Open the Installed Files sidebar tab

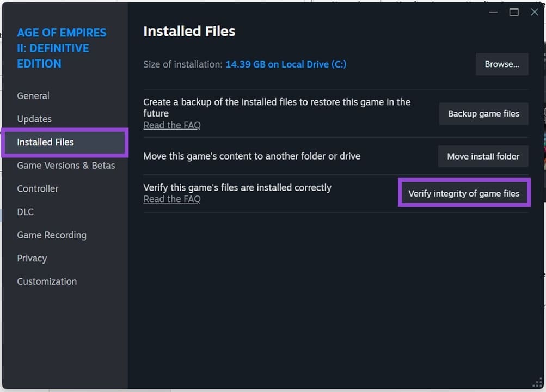point(45,142)
